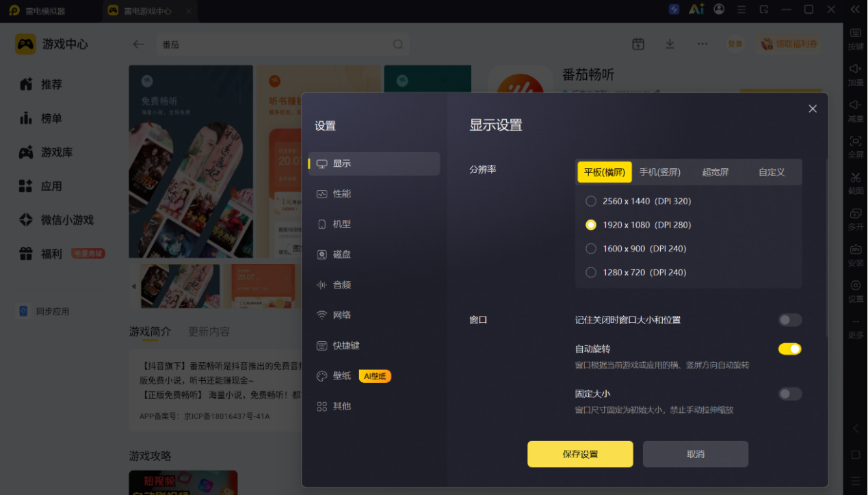The image size is (868, 495).
Task: Click the 安装 APK install icon
Action: tap(856, 255)
